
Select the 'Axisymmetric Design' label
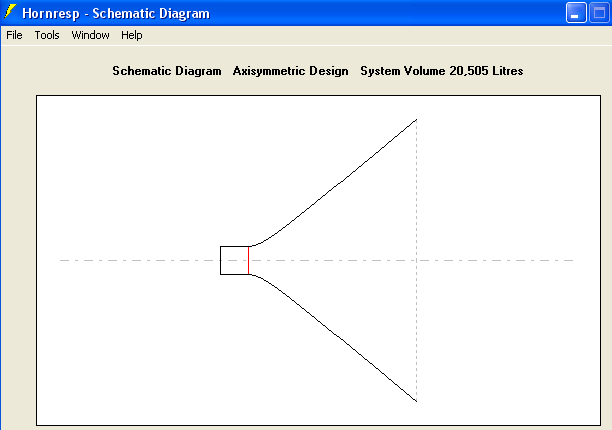[x=290, y=71]
